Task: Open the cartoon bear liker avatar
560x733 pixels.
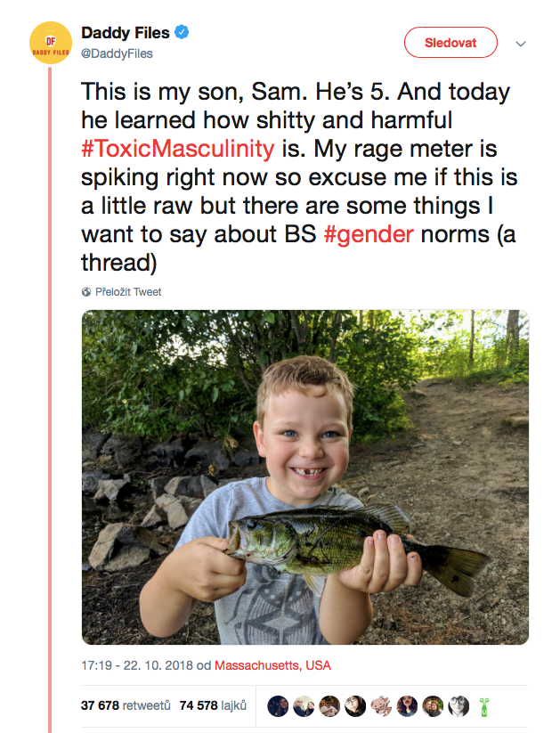Action: (x=381, y=706)
